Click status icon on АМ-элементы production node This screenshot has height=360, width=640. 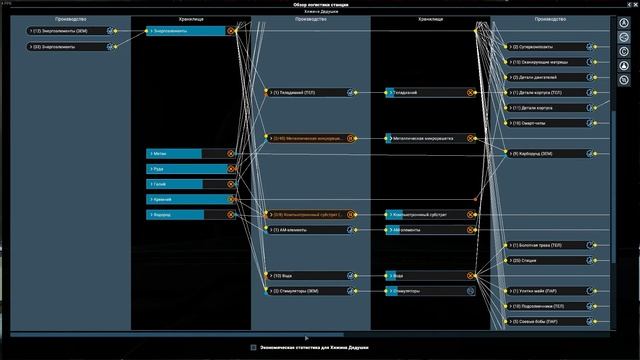point(350,230)
